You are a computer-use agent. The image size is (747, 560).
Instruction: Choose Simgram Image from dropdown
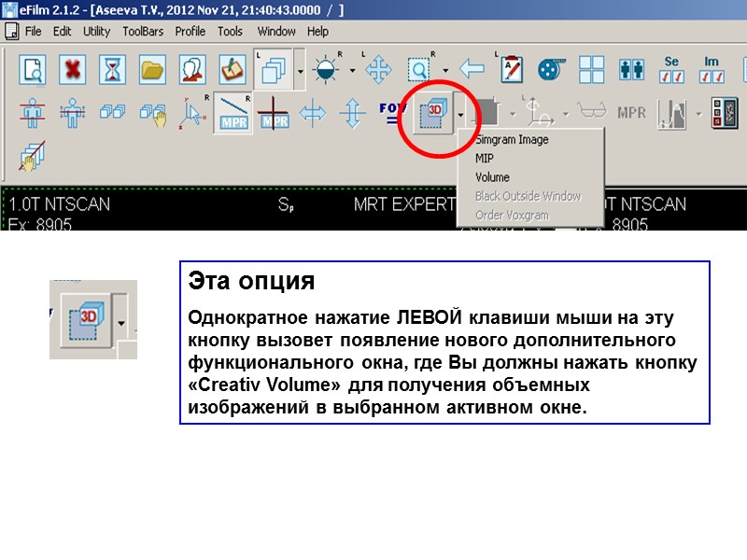(x=530, y=139)
